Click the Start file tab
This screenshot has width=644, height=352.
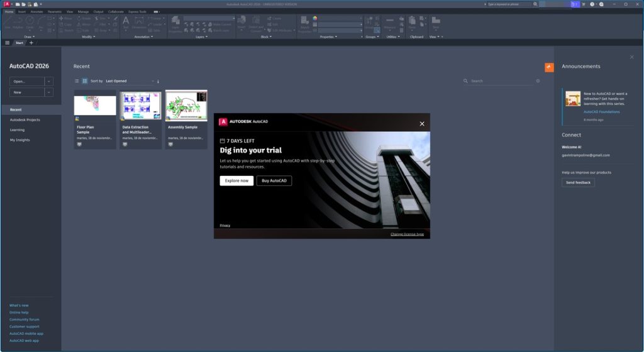19,43
